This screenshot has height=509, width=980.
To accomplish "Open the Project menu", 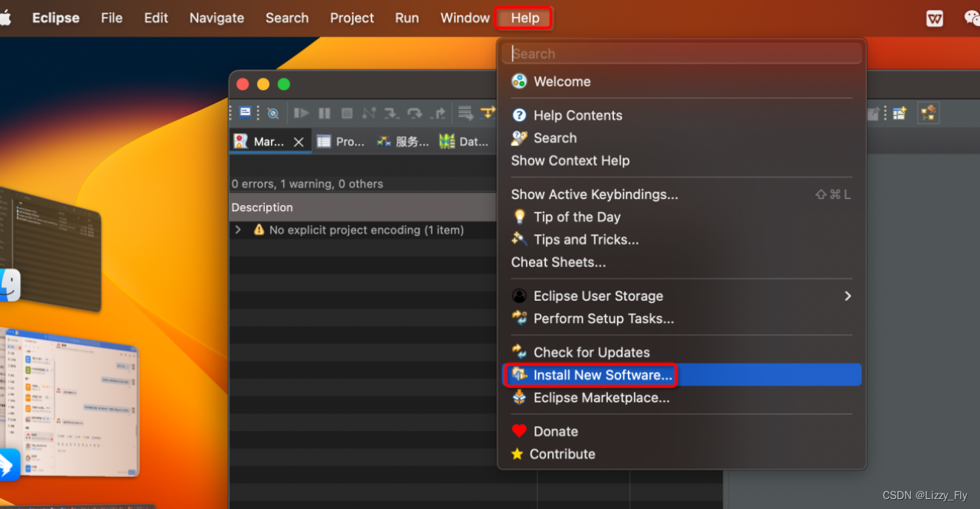I will coord(352,18).
